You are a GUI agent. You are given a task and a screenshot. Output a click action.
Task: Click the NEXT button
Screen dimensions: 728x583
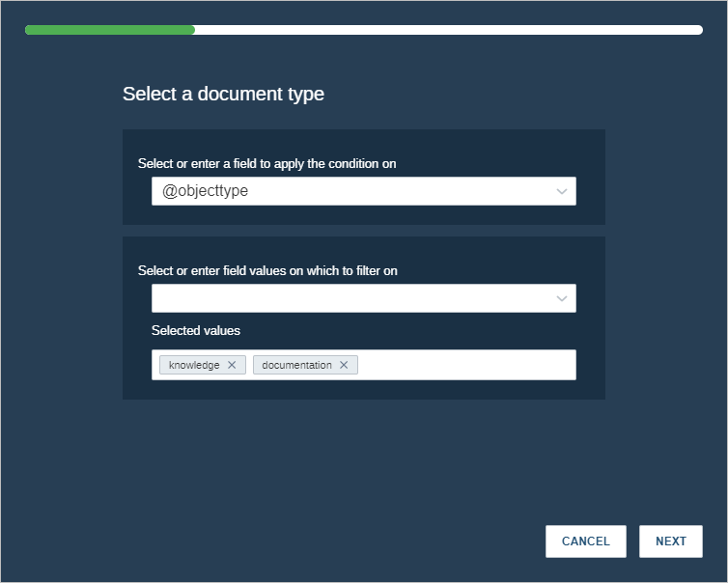(x=670, y=541)
